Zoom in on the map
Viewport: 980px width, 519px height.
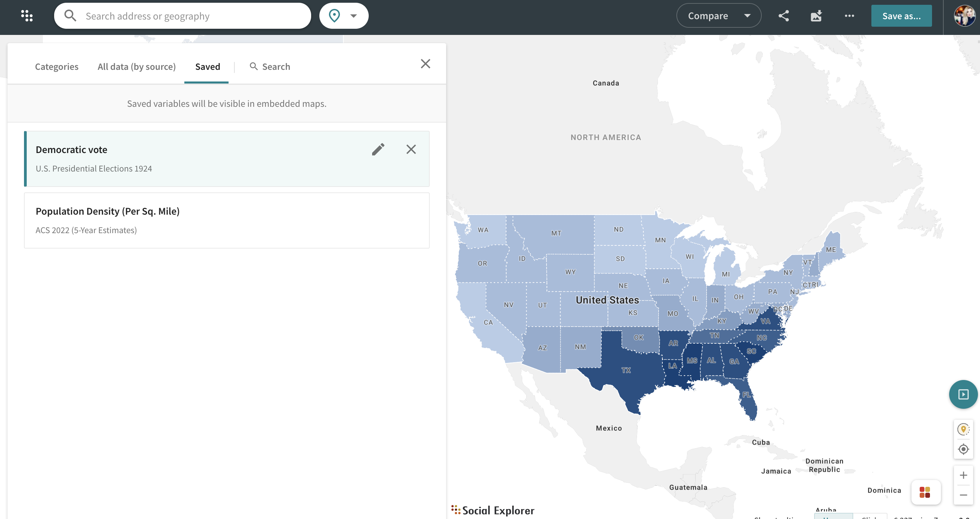pos(963,475)
